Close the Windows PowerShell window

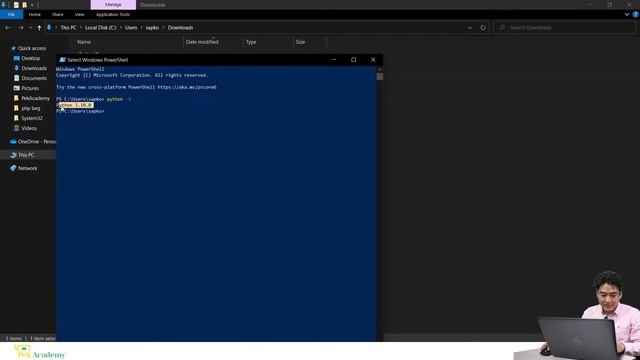tap(373, 60)
